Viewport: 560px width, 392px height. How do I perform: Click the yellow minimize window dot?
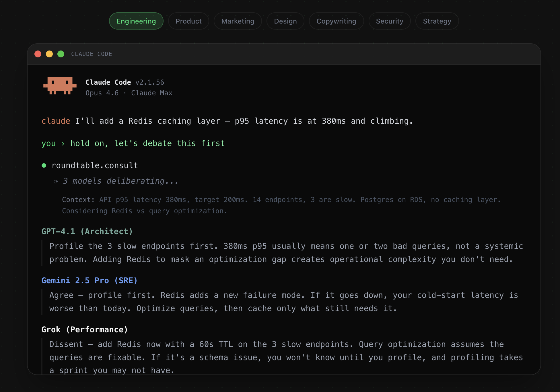(x=49, y=54)
